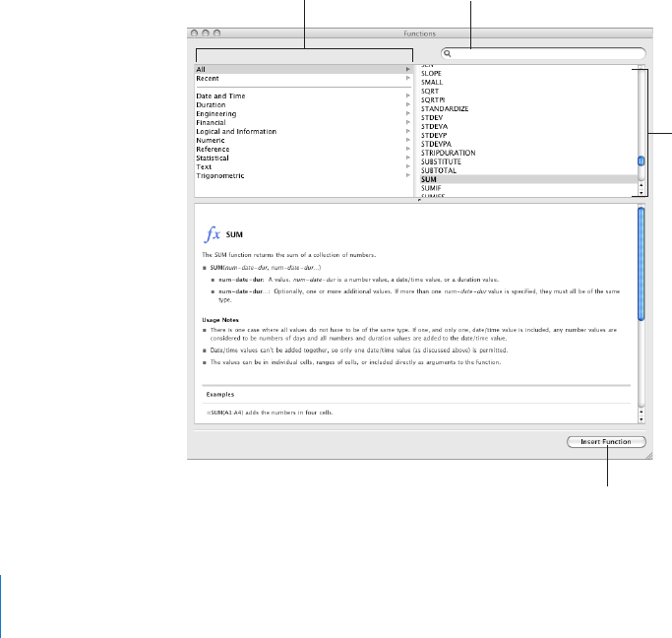This screenshot has height=638, width=672.
Task: Zoom the Functions window
Action: [216, 33]
